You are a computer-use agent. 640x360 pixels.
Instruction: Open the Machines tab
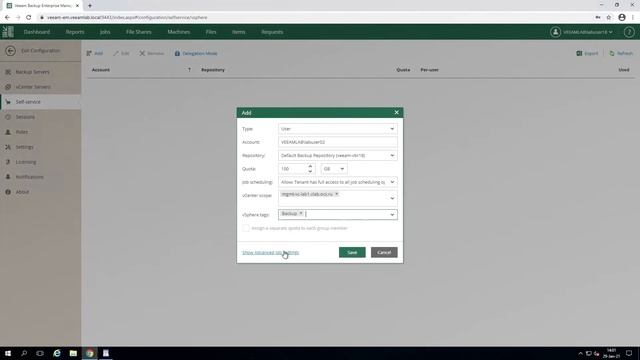tap(178, 32)
